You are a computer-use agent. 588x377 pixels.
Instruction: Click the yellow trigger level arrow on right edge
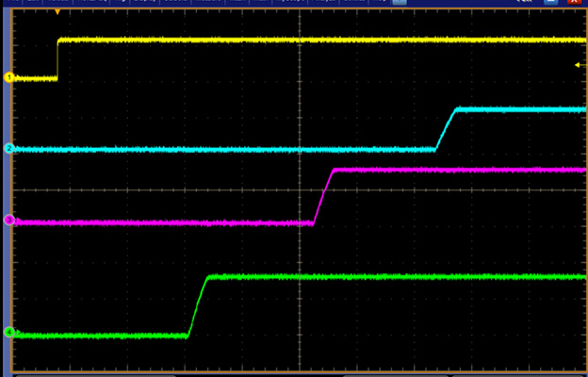577,65
